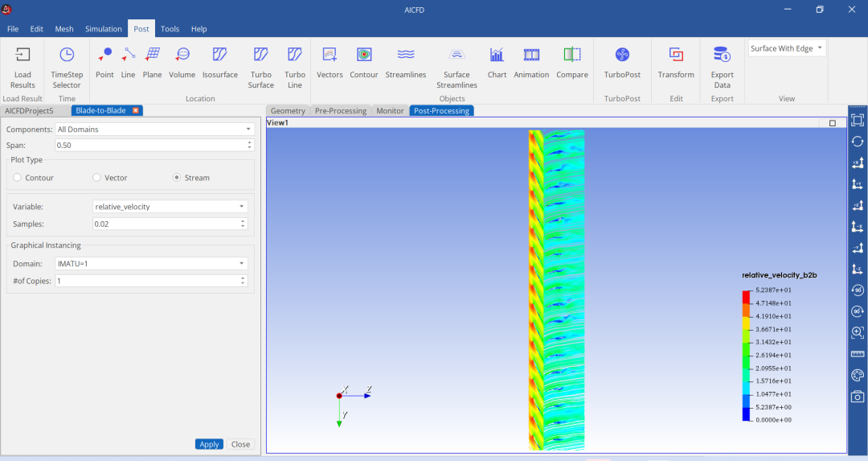Select the Vector plot type radio
The height and width of the screenshot is (461, 868).
pos(97,177)
